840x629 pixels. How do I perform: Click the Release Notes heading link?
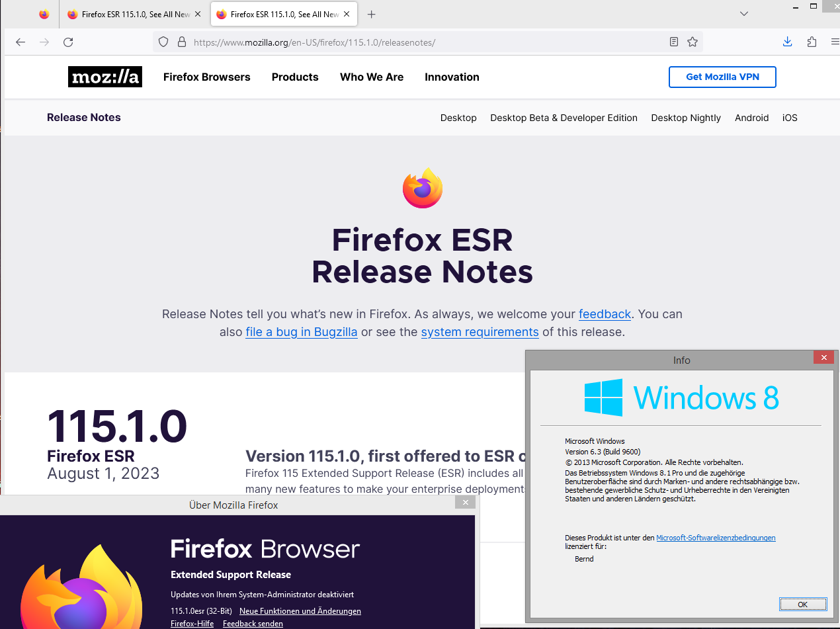click(x=84, y=117)
